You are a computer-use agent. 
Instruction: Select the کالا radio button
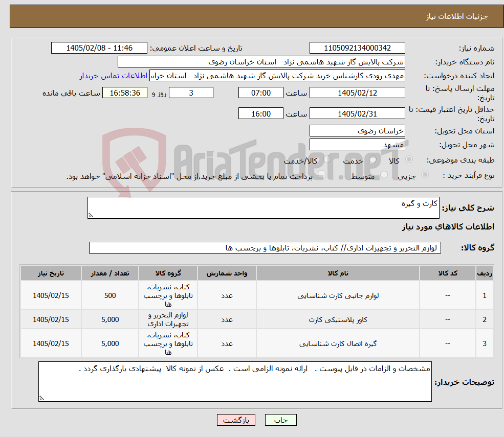click(x=409, y=159)
